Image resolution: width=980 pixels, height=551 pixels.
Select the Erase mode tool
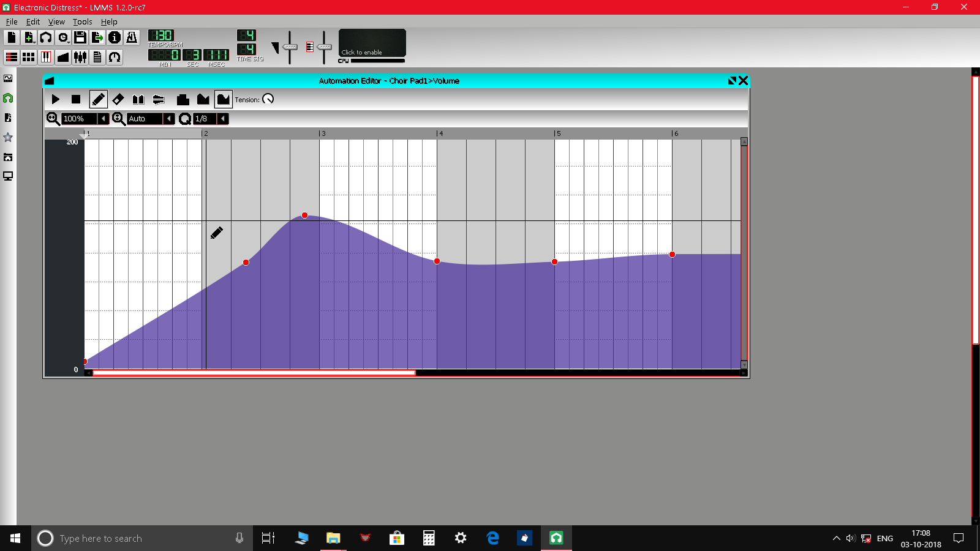coord(118,99)
